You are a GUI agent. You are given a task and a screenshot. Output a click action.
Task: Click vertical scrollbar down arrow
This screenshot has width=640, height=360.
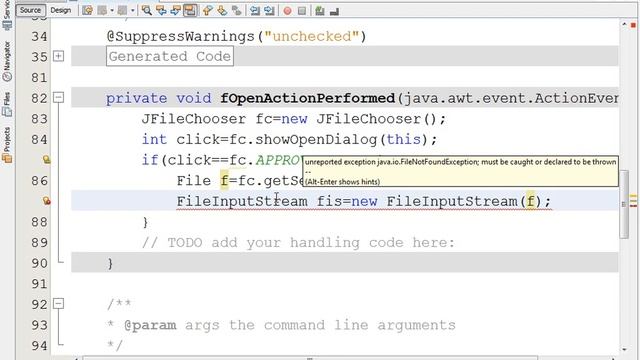[624, 349]
